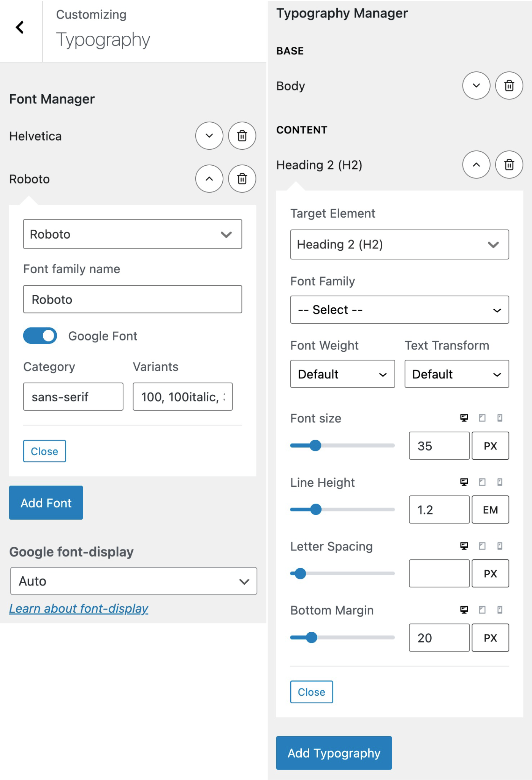This screenshot has width=532, height=780.
Task: Select tablet device icon for Line Height
Action: (x=482, y=482)
